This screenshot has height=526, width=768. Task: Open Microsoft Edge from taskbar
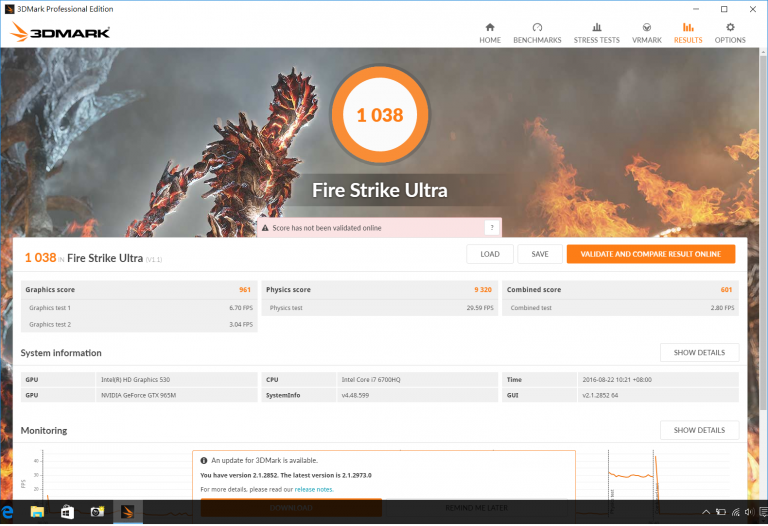(x=7, y=512)
